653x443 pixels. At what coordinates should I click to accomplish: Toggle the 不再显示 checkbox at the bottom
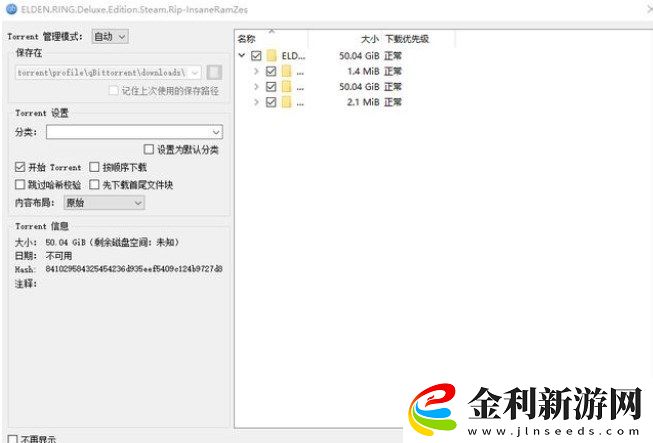pyautogui.click(x=12, y=439)
